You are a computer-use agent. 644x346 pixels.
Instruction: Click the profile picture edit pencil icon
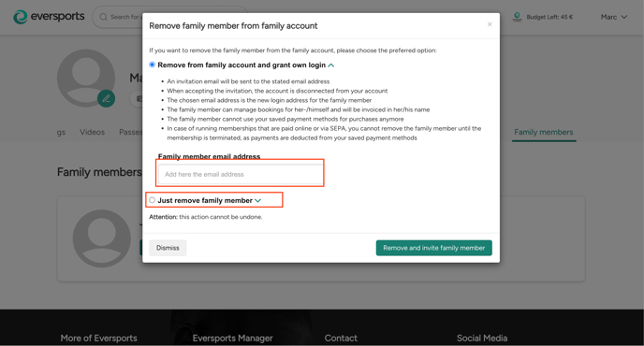coord(106,98)
